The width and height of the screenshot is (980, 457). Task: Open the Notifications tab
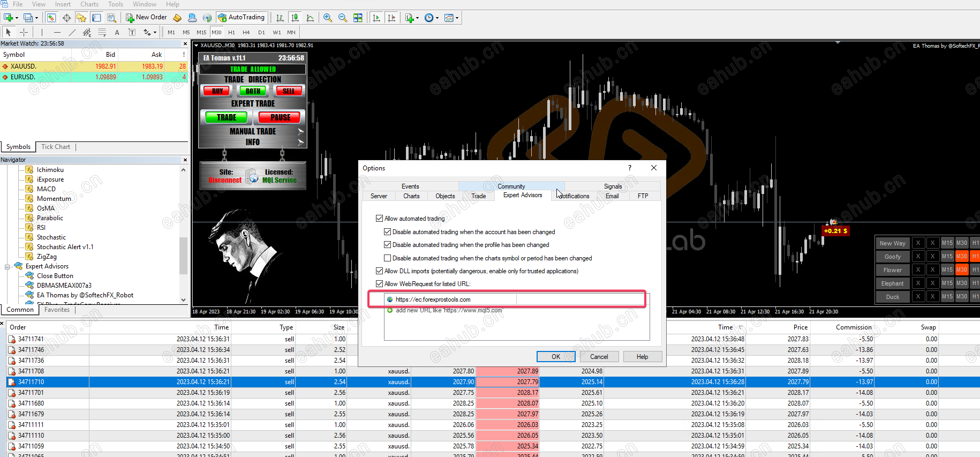pos(574,196)
